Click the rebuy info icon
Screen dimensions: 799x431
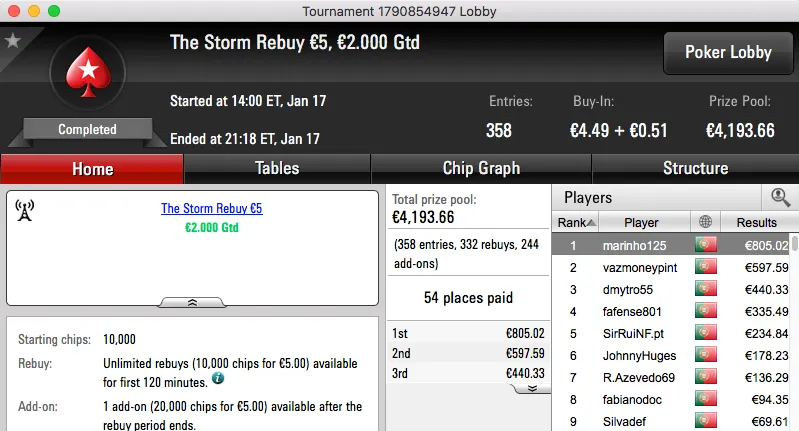[218, 380]
